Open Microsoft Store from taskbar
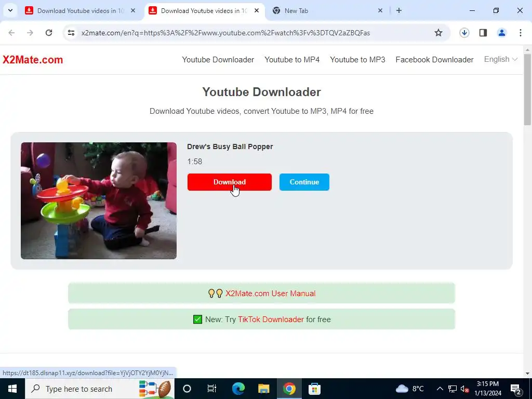The height and width of the screenshot is (399, 532). (314, 389)
